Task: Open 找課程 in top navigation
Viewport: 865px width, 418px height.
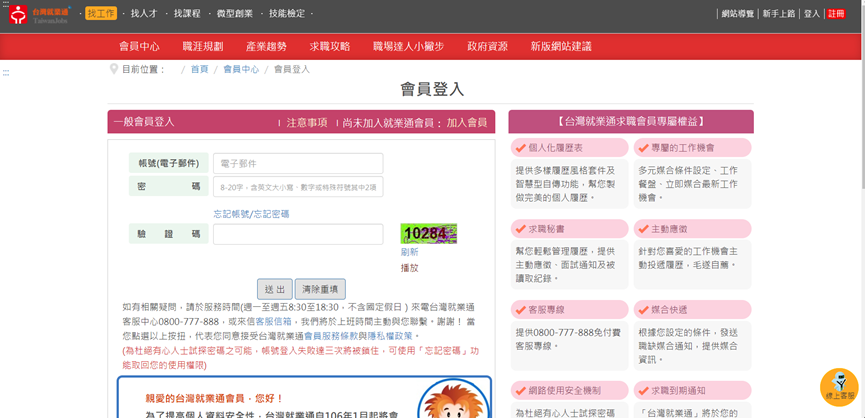Action: click(187, 13)
